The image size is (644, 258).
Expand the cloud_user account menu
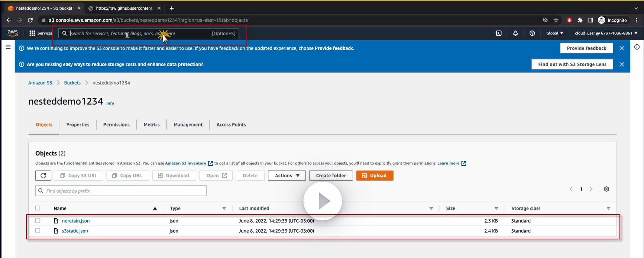click(x=606, y=33)
